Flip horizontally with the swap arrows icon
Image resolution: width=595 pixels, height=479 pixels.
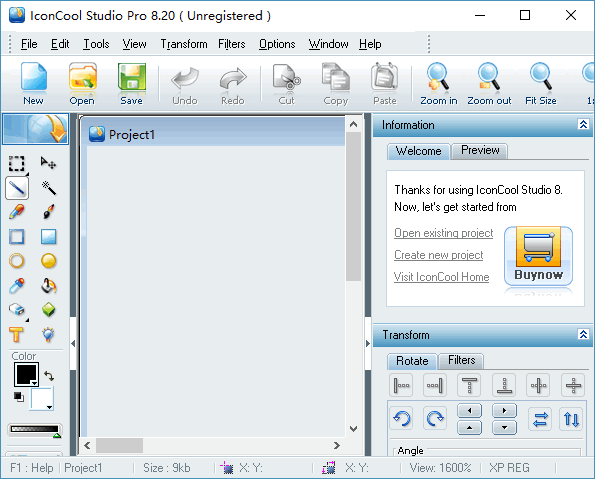point(540,419)
